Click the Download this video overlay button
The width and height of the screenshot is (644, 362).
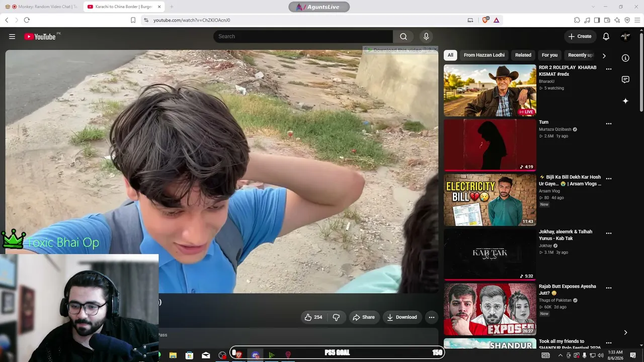(x=394, y=50)
